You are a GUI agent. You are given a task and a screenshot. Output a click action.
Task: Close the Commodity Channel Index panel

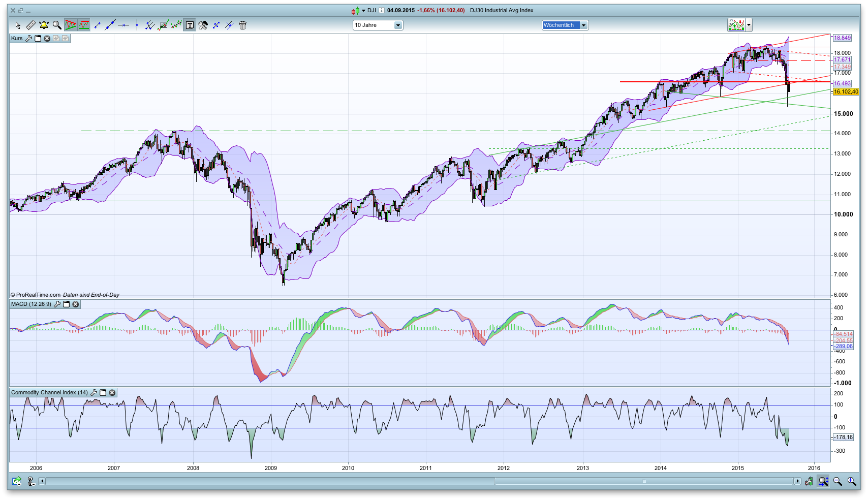[112, 392]
